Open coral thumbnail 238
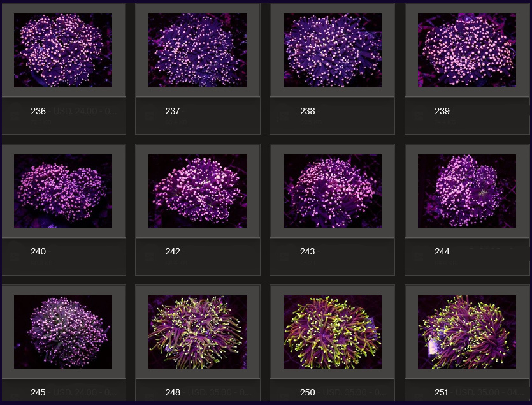This screenshot has width=532, height=405. [x=333, y=50]
